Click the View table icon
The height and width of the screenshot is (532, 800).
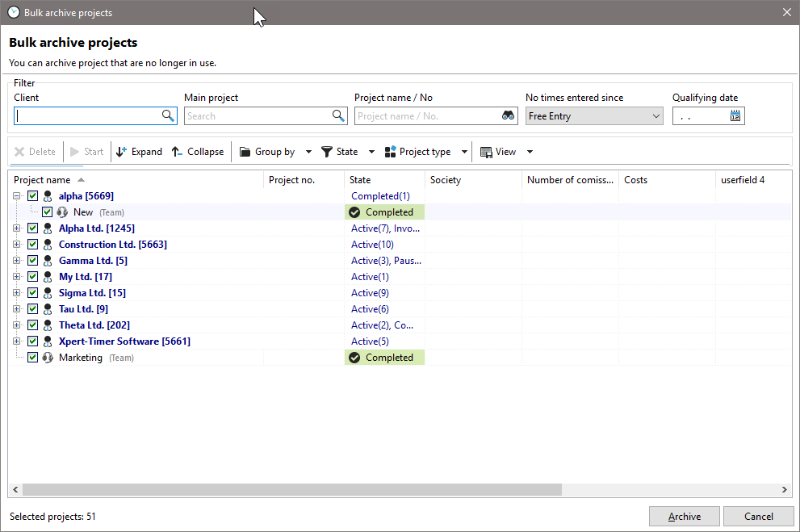click(x=486, y=152)
